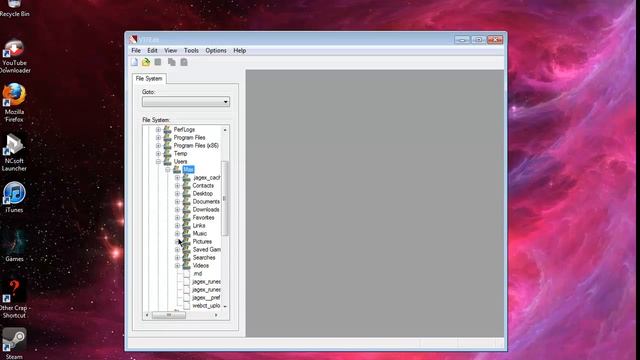640x360 pixels.
Task: Select the Other Crap Shortcut desktop icon
Action: coord(14,298)
